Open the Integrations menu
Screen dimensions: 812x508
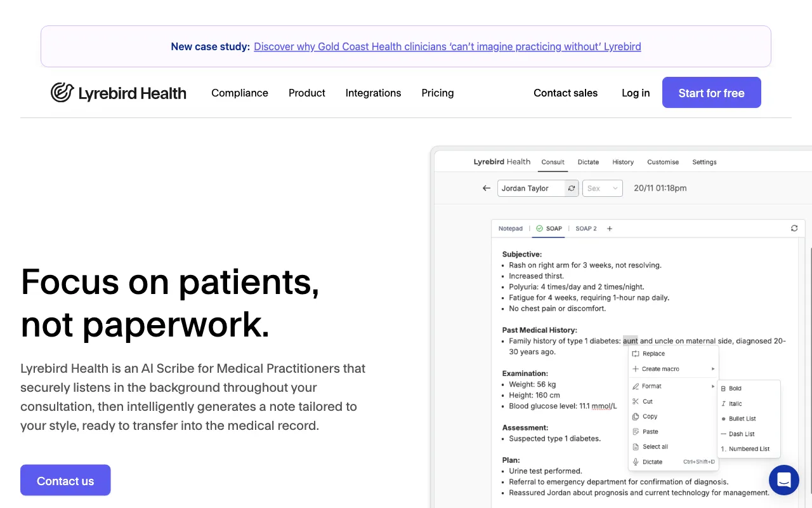coord(373,93)
